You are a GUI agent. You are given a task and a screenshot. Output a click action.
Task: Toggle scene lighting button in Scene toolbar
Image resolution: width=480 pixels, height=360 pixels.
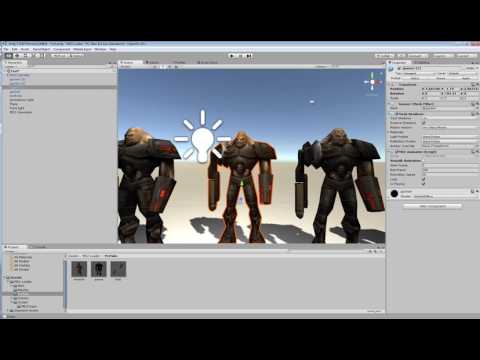pos(163,67)
